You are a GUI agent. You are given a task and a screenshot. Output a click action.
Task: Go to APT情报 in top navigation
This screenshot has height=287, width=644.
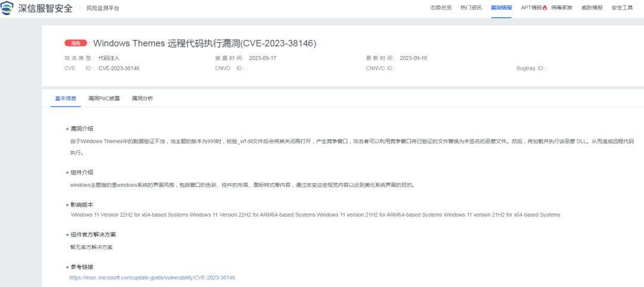tap(531, 8)
